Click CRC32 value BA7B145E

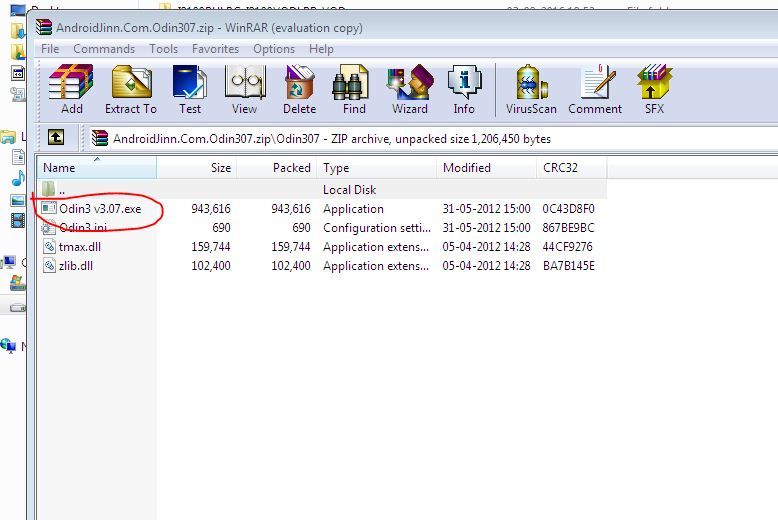569,265
